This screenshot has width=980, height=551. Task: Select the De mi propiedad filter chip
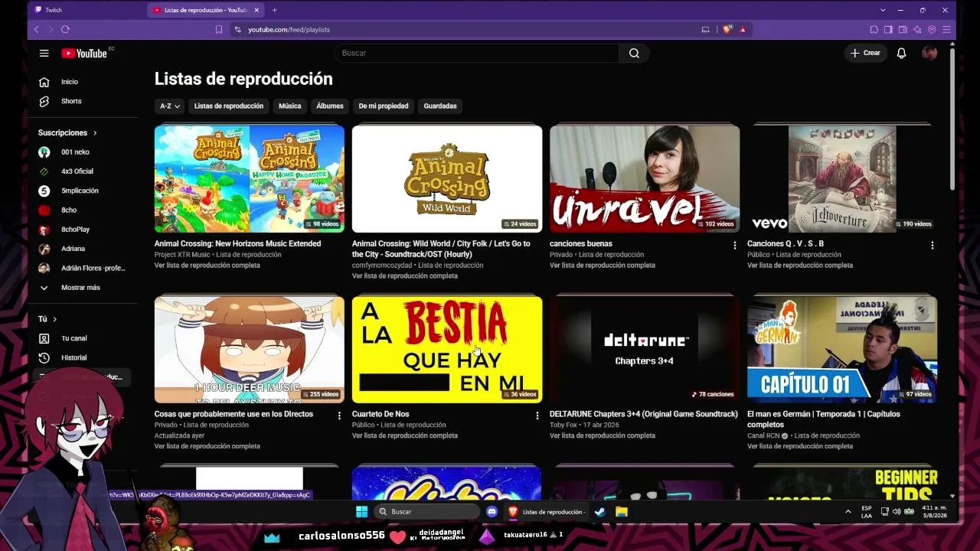click(384, 106)
